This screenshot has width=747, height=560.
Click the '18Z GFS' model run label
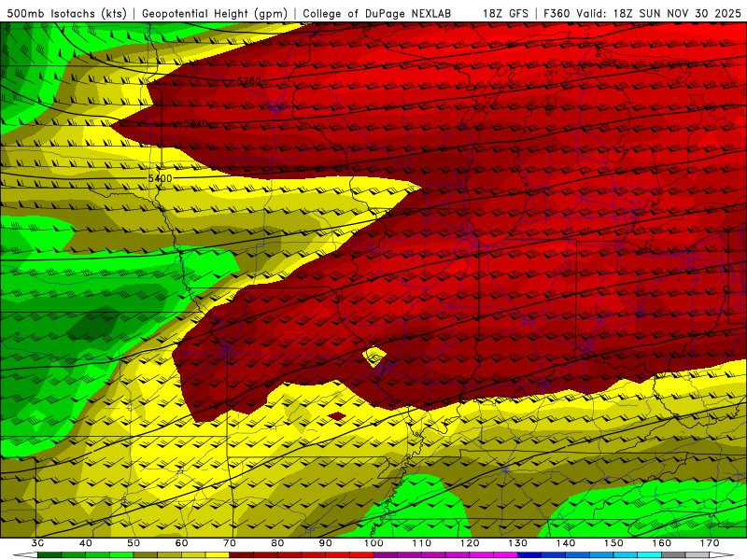505,14
